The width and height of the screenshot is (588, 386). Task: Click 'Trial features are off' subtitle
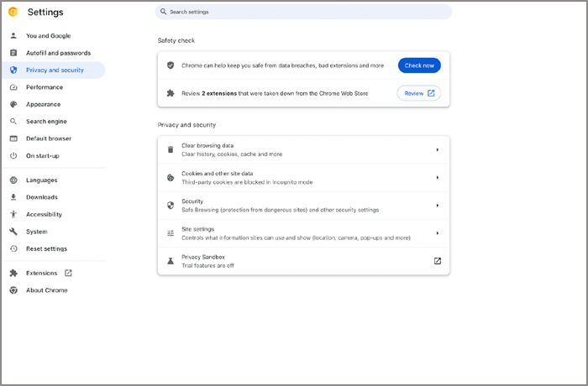point(207,266)
